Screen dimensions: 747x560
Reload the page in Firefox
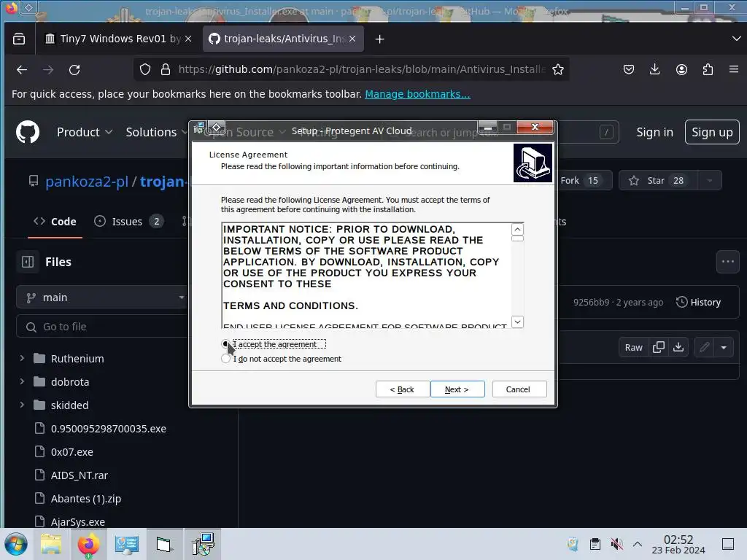(x=74, y=70)
